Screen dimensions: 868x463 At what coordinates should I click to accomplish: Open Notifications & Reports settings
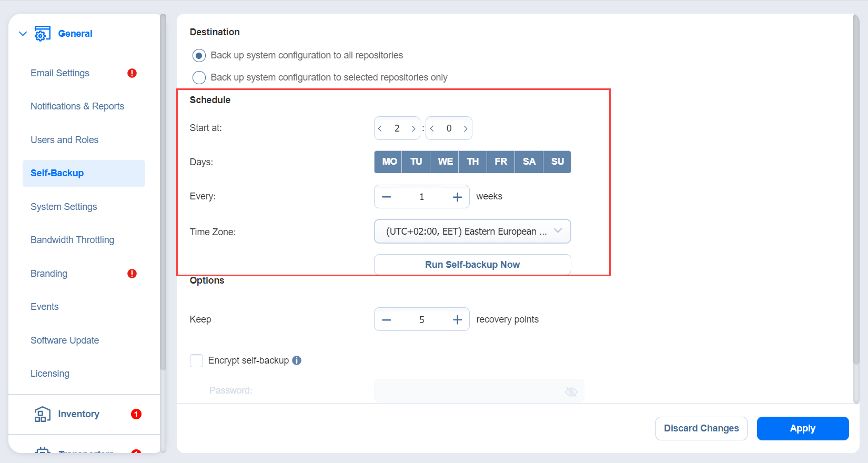pyautogui.click(x=77, y=106)
